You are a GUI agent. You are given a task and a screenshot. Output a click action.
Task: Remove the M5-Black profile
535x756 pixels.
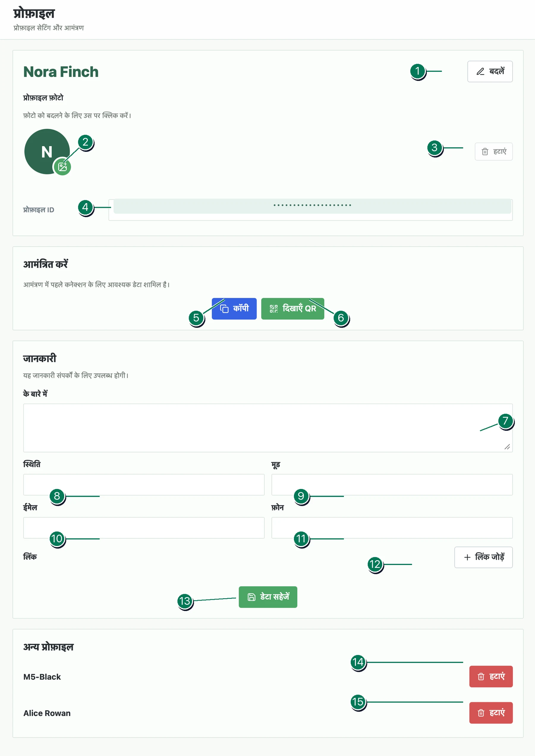click(x=490, y=676)
